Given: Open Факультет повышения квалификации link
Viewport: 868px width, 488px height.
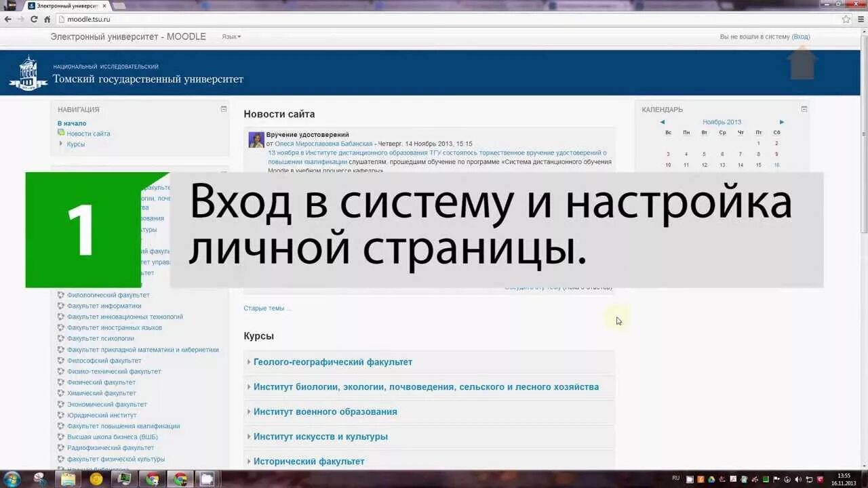Looking at the screenshot, I should pyautogui.click(x=123, y=426).
